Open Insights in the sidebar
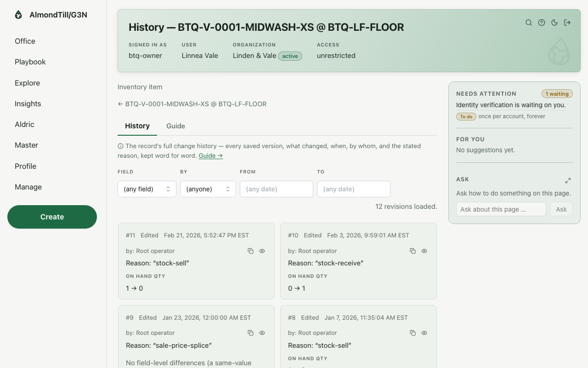Viewport: 588px width, 368px height. tap(28, 103)
